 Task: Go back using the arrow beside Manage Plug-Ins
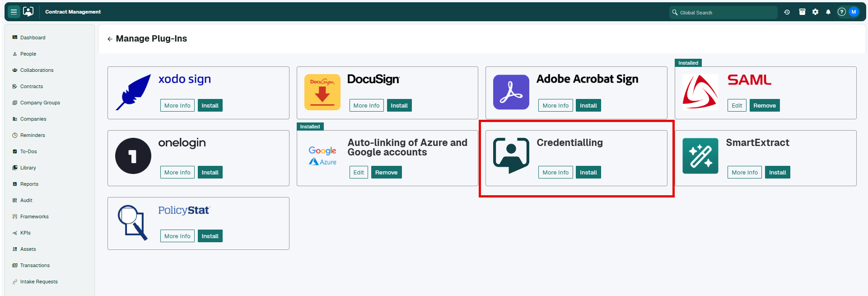tap(110, 39)
